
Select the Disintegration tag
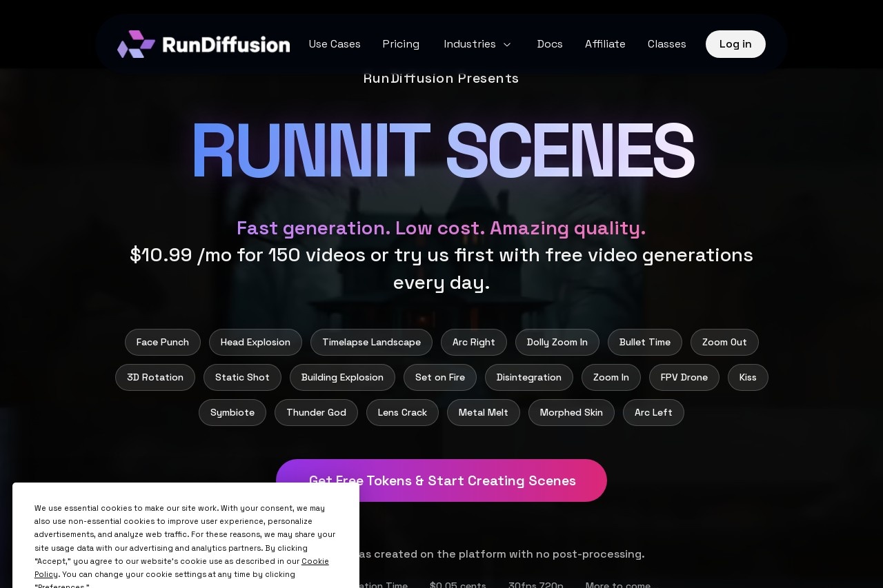pos(529,377)
